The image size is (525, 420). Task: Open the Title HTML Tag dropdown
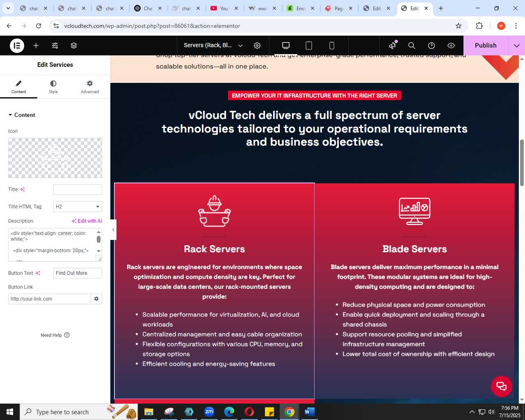78,207
